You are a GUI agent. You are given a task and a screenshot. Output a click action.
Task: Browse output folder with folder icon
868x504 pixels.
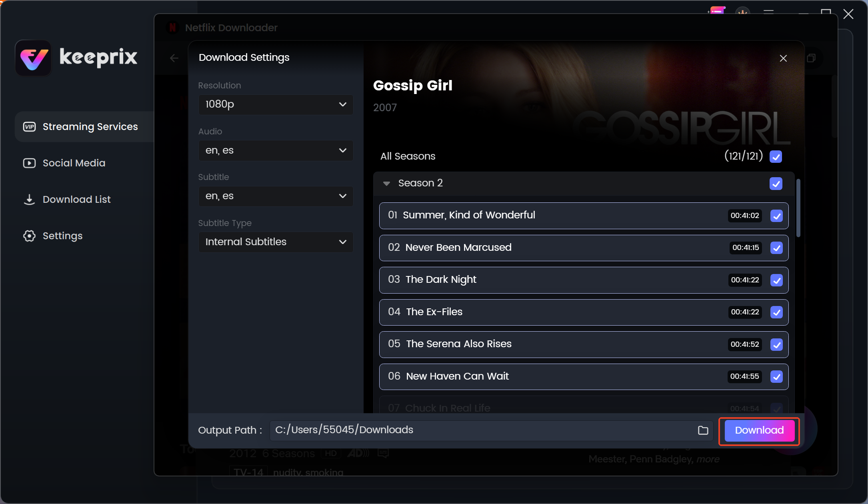703,430
